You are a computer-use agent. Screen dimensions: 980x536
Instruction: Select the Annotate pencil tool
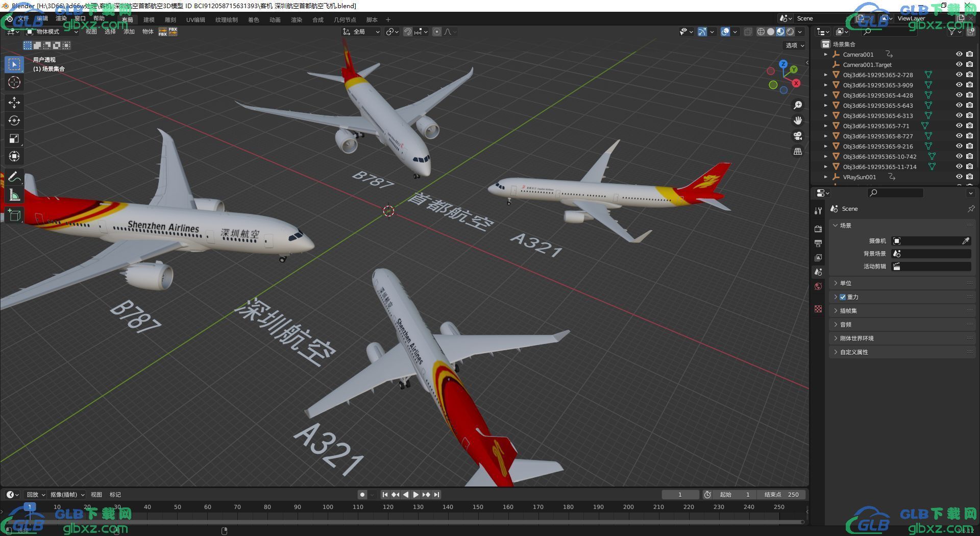coord(14,177)
